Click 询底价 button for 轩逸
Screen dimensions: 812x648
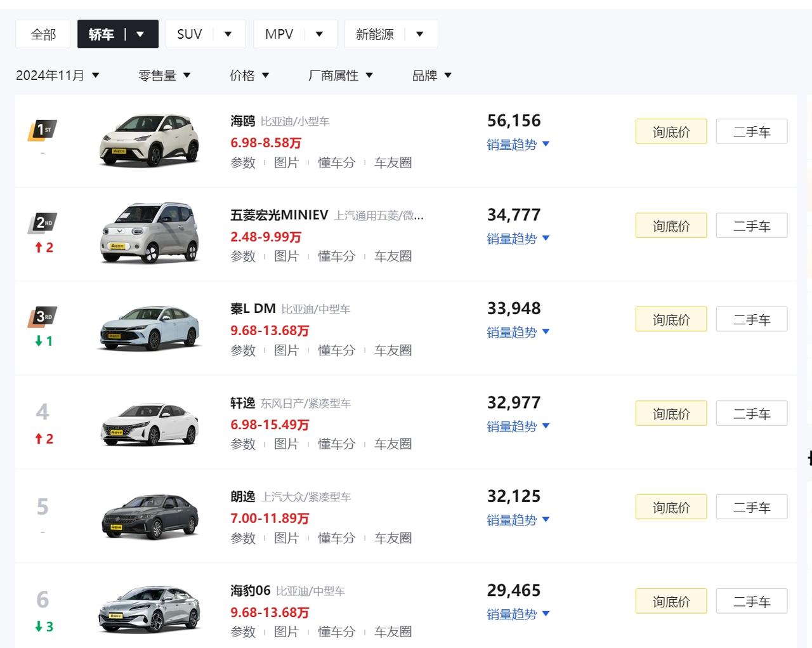point(671,413)
